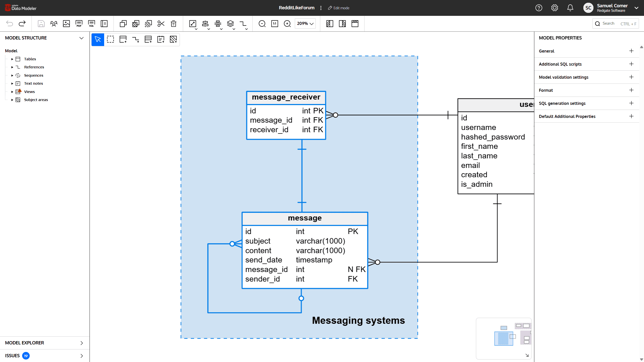The image size is (644, 362).
Task: Select the Add new table tool
Action: (123, 39)
